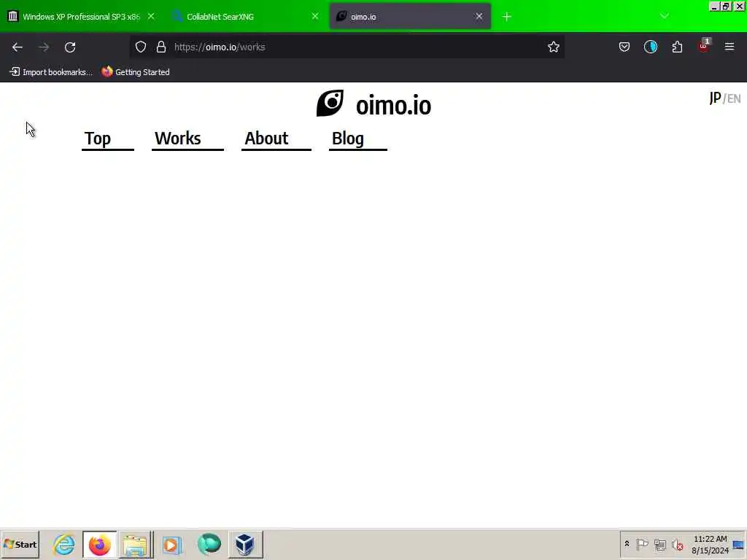Minimize the Firefox window
This screenshot has width=747, height=560.
(x=713, y=6)
